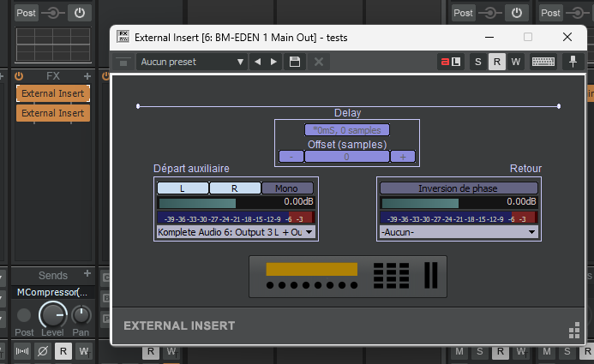
Task: Click the keyboard icon in plugin toolbar
Action: (543, 62)
